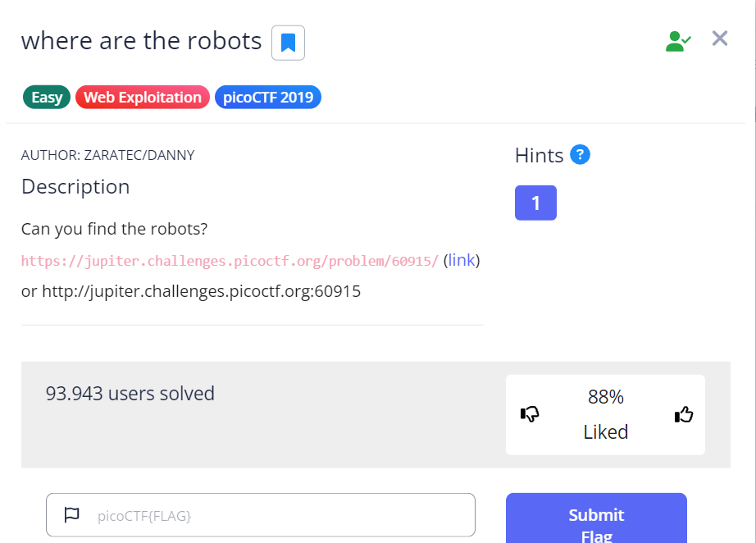
Task: Open the Hints help question mark icon
Action: [580, 154]
